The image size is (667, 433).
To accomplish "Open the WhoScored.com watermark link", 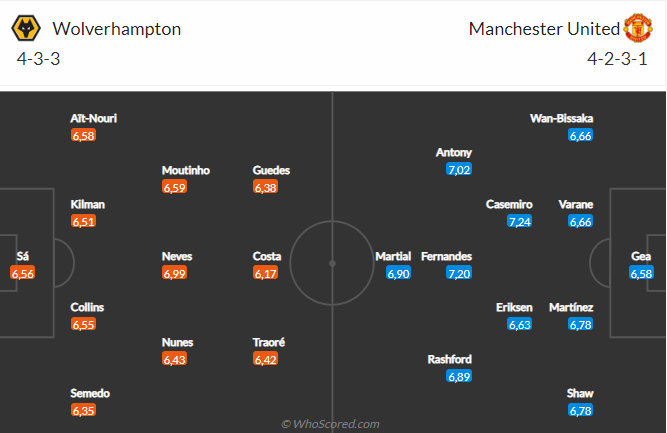I will click(x=330, y=424).
